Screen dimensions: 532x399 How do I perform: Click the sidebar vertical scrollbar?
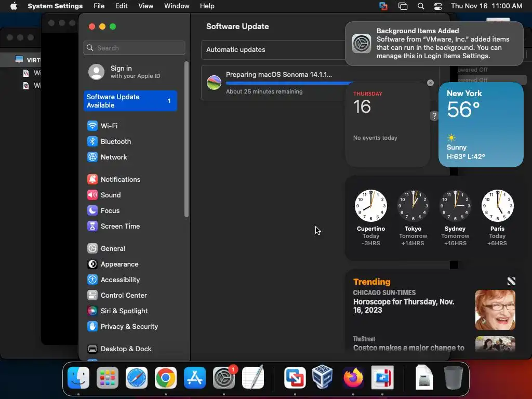coord(187,139)
